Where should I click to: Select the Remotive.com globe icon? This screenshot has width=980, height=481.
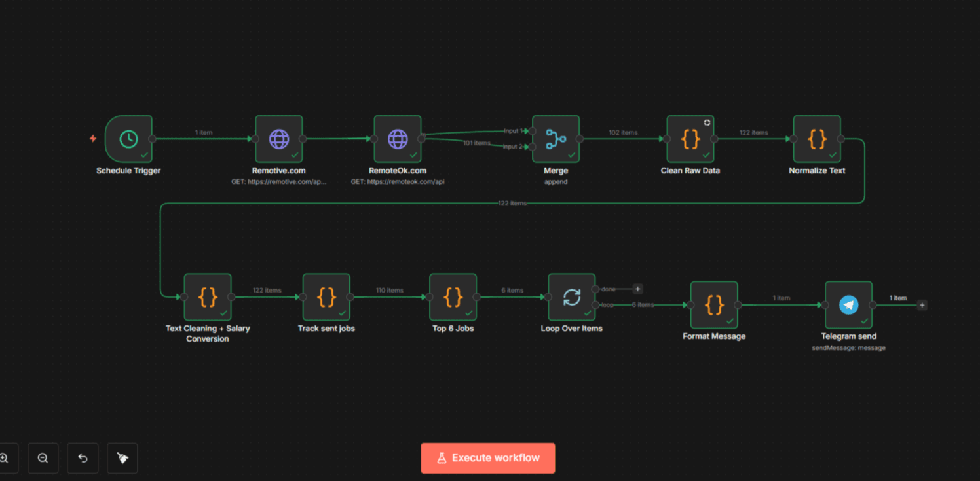pos(278,139)
